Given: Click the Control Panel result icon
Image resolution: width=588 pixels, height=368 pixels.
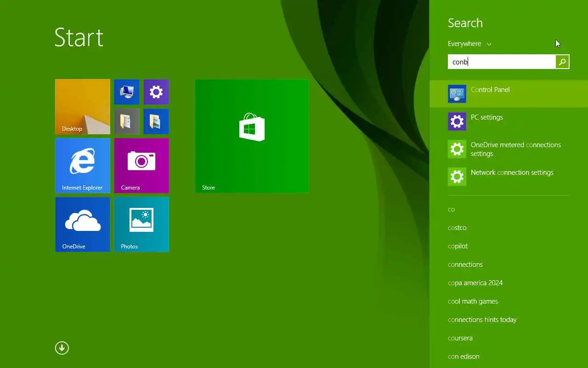Looking at the screenshot, I should (x=457, y=94).
